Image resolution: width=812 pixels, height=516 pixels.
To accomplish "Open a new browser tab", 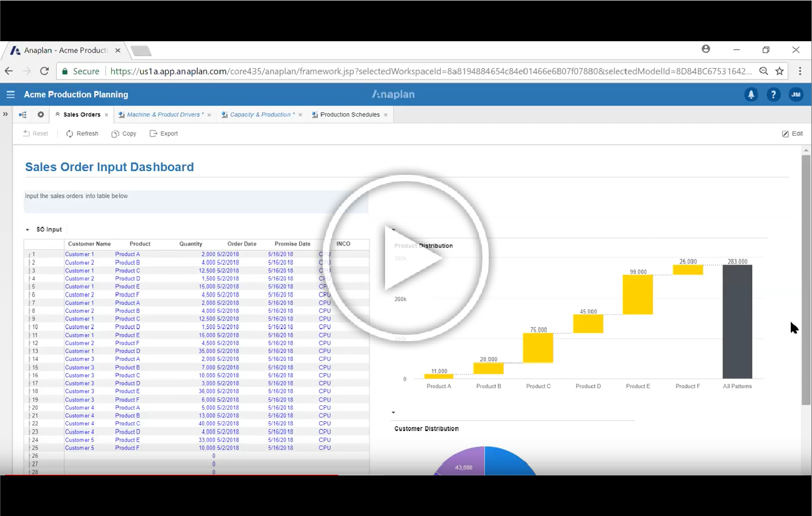I will click(141, 51).
